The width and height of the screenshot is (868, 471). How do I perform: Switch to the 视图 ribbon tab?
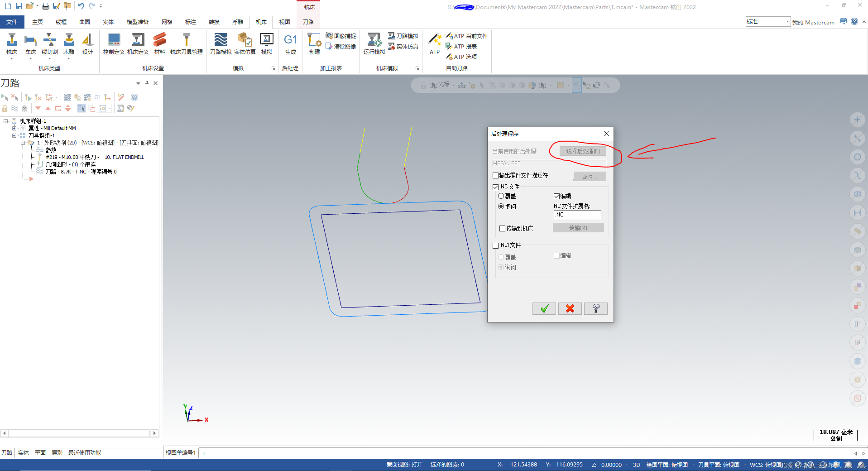tap(285, 22)
